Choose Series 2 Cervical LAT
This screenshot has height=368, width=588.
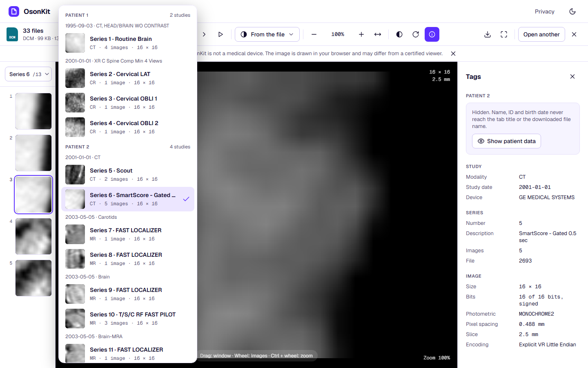point(128,78)
